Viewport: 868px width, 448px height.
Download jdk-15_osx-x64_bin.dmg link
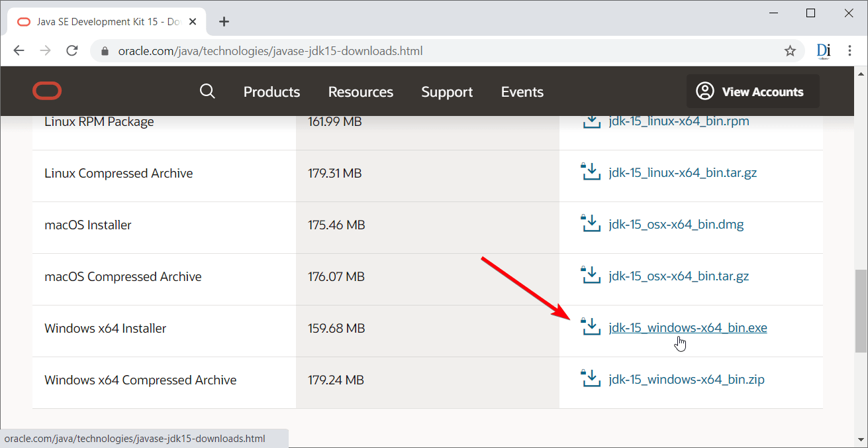(x=676, y=225)
